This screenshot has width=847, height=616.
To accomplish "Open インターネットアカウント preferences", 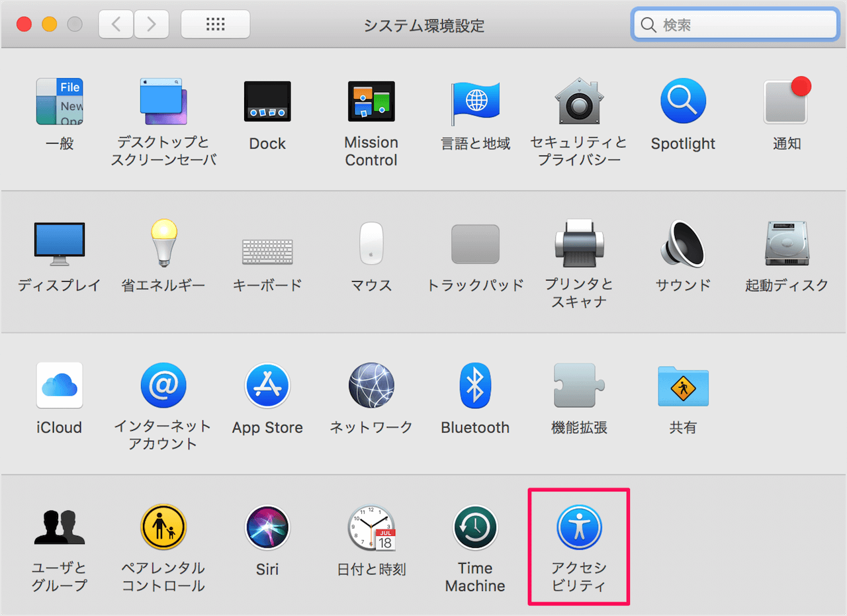I will coord(163,385).
